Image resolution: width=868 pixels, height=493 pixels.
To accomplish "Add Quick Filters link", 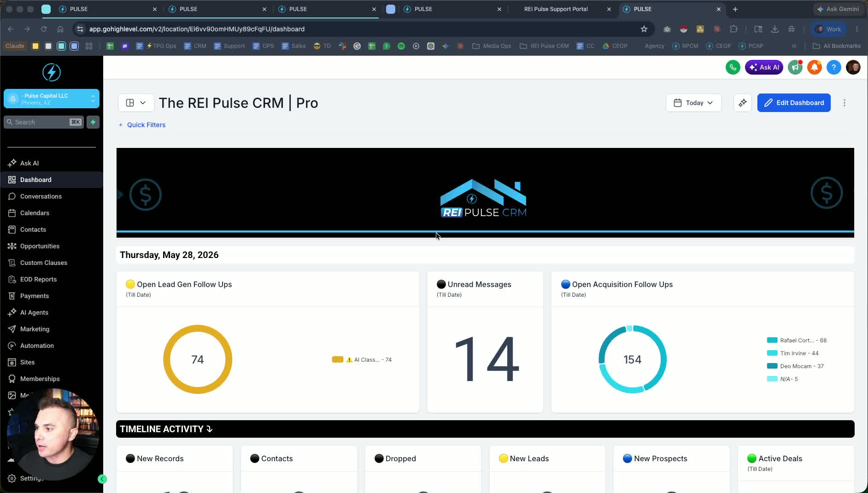I will [142, 125].
